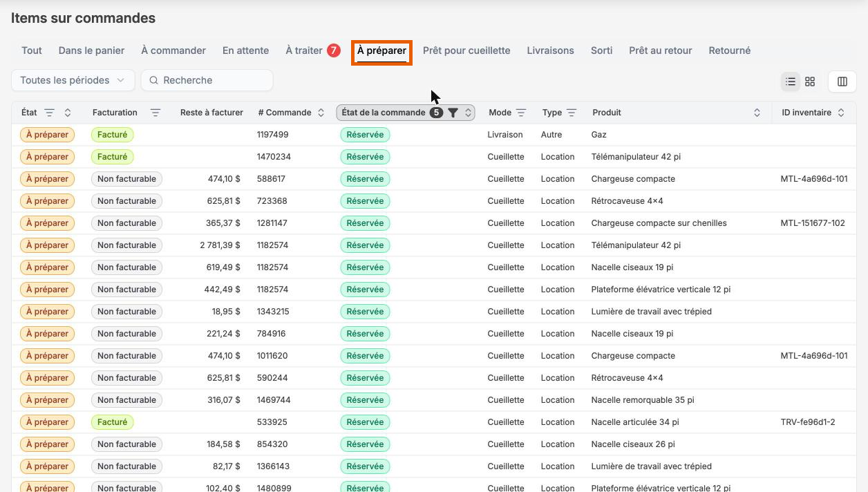The height and width of the screenshot is (492, 868).
Task: Click the État column filter icon
Action: tap(49, 113)
